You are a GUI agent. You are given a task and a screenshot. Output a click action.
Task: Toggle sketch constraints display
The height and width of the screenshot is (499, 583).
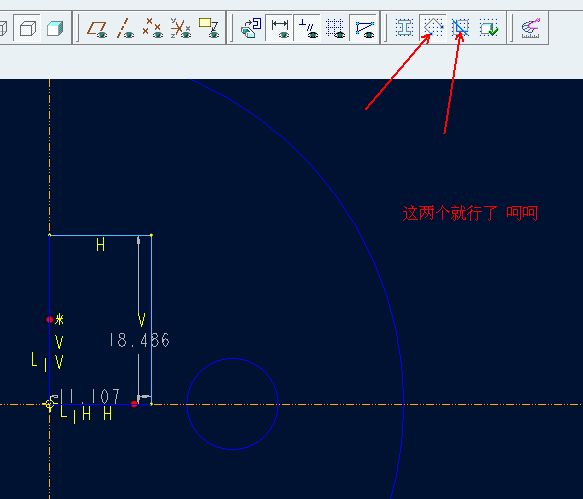coord(308,28)
